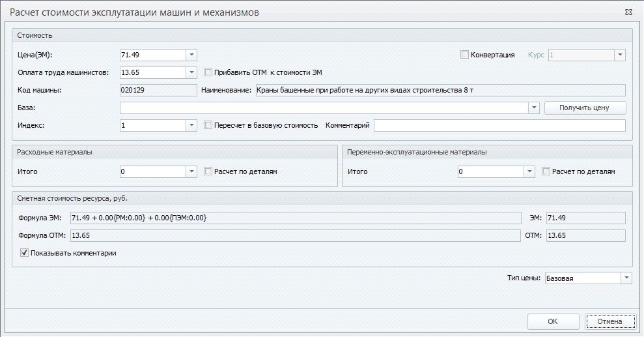This screenshot has width=644, height=337.
Task: Expand Оплата труда машинистов dropdown
Action: [x=191, y=73]
